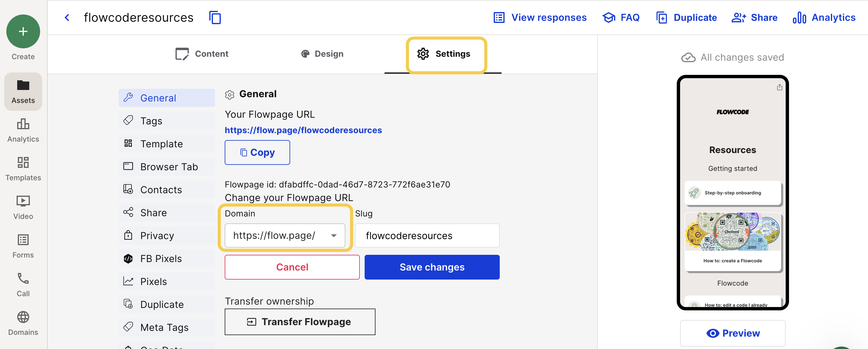Click the Slug input field

click(427, 235)
